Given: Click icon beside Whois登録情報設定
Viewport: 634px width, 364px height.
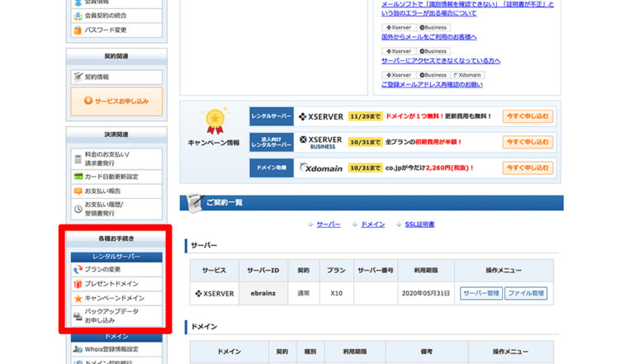Looking at the screenshot, I should (78, 349).
